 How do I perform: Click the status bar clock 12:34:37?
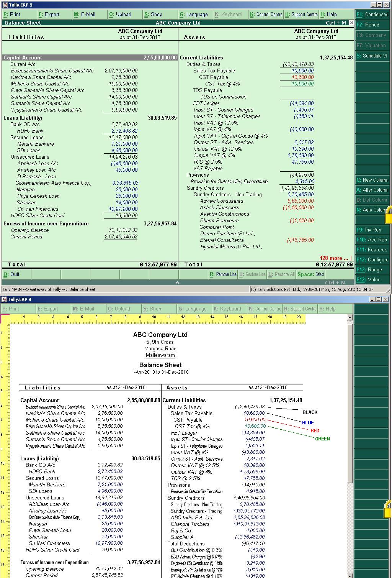pos(365,289)
